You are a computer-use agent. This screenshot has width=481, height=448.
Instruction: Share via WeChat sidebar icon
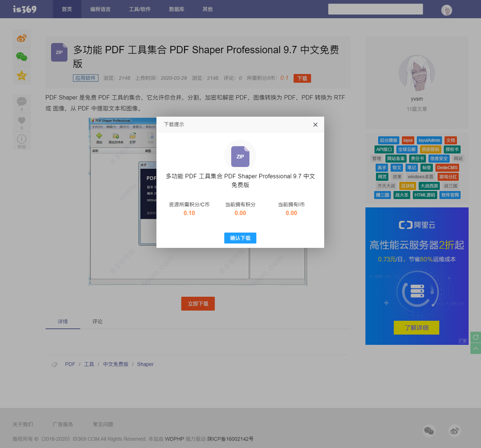pyautogui.click(x=22, y=57)
